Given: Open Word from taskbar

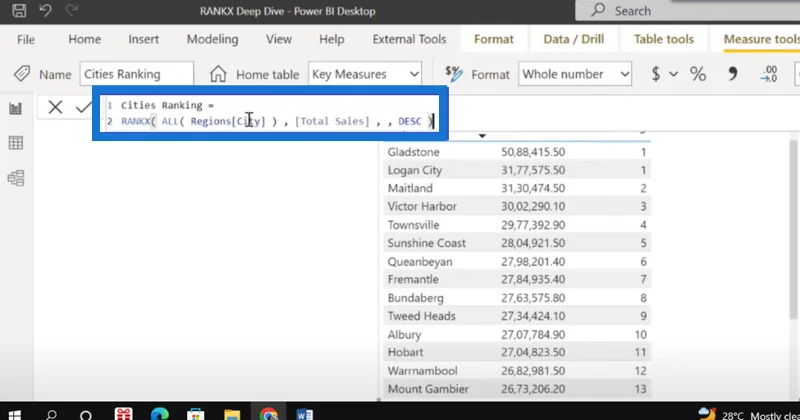Looking at the screenshot, I should [x=305, y=414].
